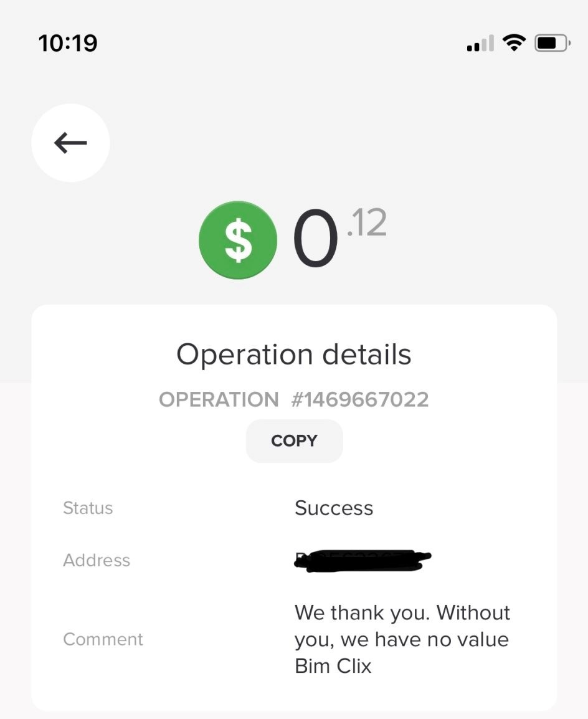
Task: Tap the Comment field label
Action: point(103,639)
